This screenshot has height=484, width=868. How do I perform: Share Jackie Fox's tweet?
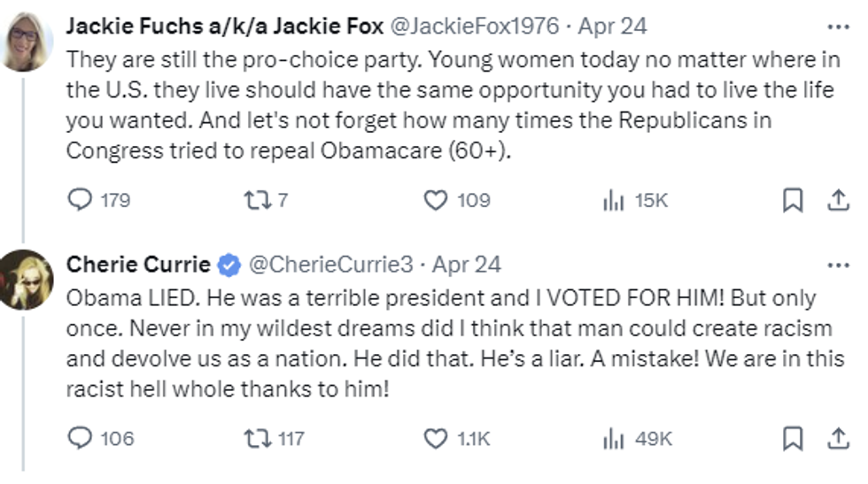coord(837,201)
